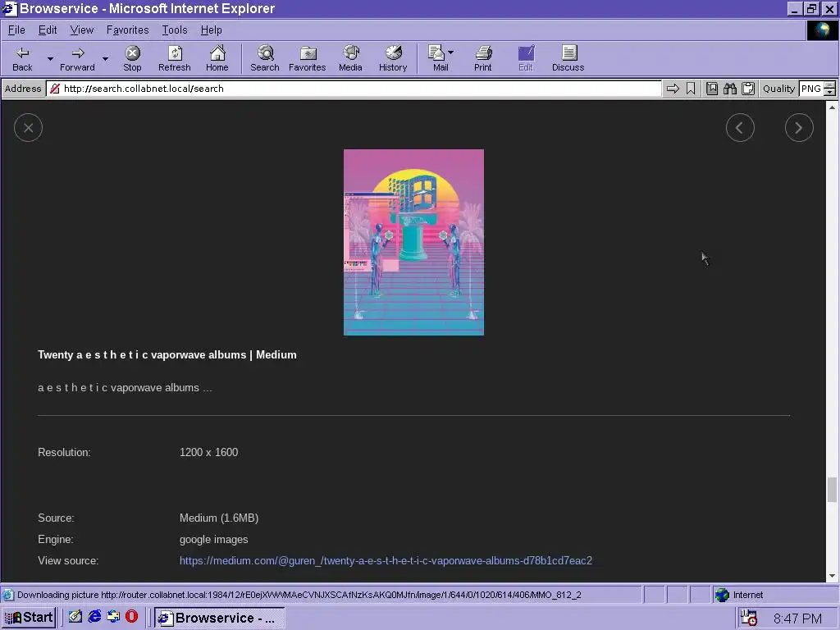Click the 1200 x 1600 resolution value
Viewport: 840px width, 630px height.
(x=209, y=452)
